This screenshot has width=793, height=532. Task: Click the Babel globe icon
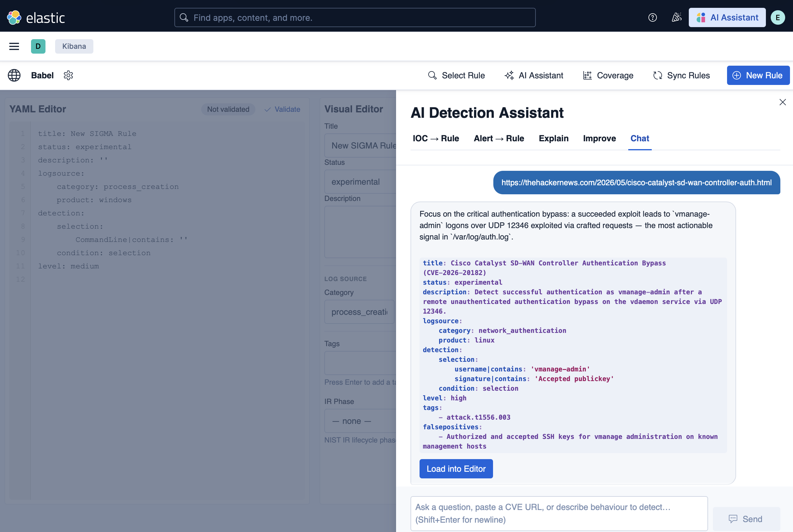tap(14, 75)
